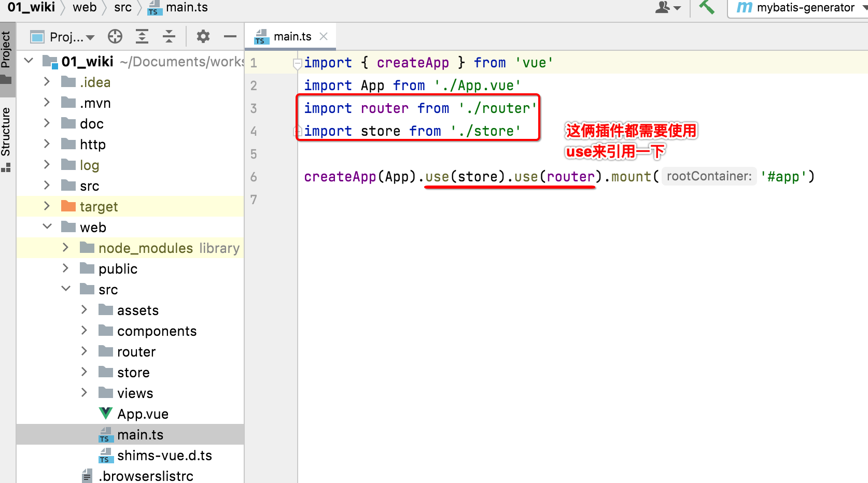Expand the views folder
The image size is (868, 483).
[85, 393]
